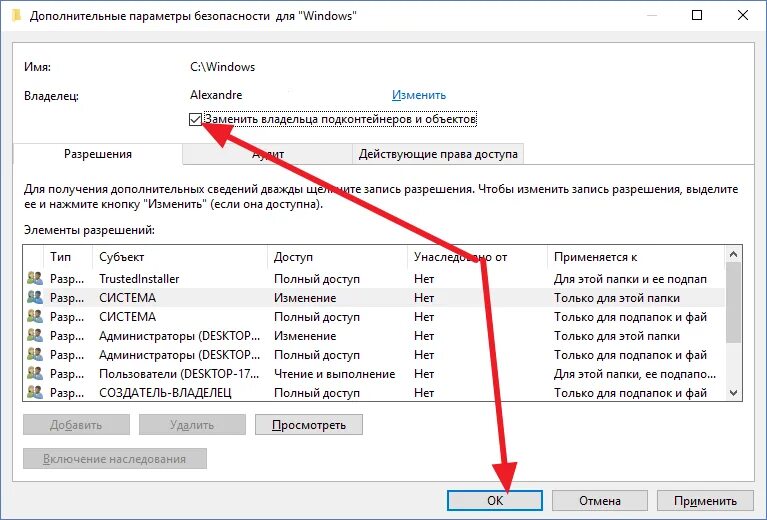Click the user icon in the TrustedInstaller row

pyautogui.click(x=35, y=278)
